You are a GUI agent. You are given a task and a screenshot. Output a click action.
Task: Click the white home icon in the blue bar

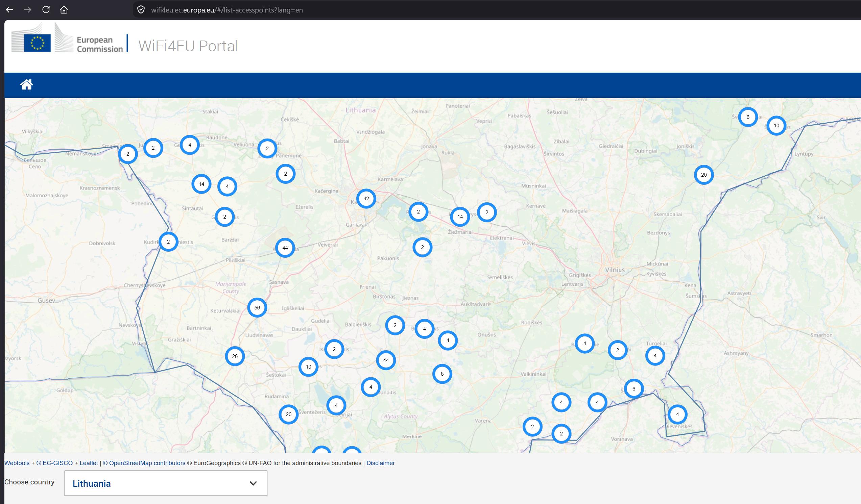27,84
